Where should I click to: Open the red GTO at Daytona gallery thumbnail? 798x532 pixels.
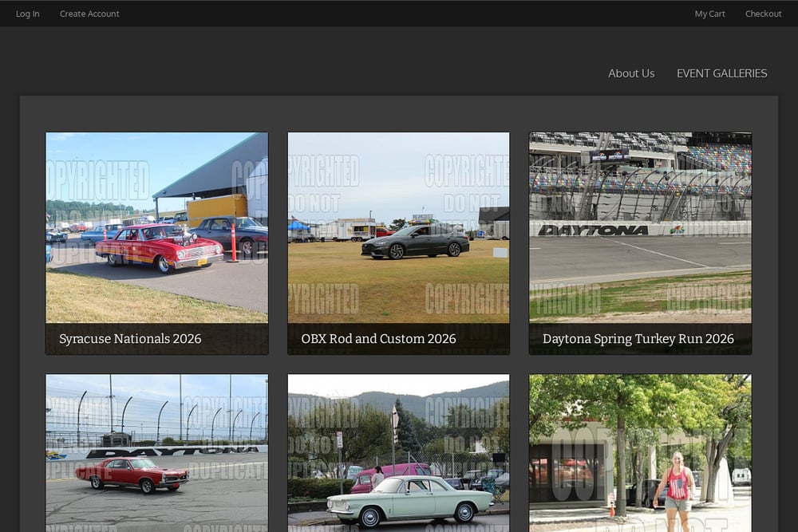[156, 453]
